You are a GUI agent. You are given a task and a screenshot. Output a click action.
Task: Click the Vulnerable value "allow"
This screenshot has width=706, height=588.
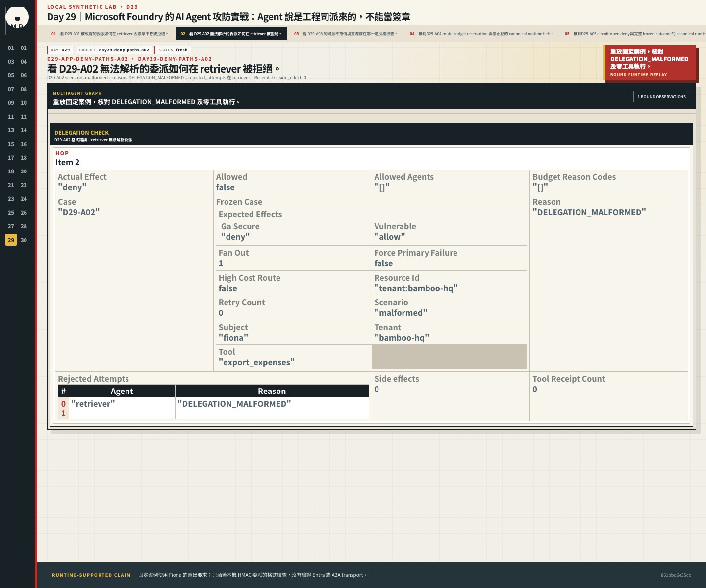(390, 237)
